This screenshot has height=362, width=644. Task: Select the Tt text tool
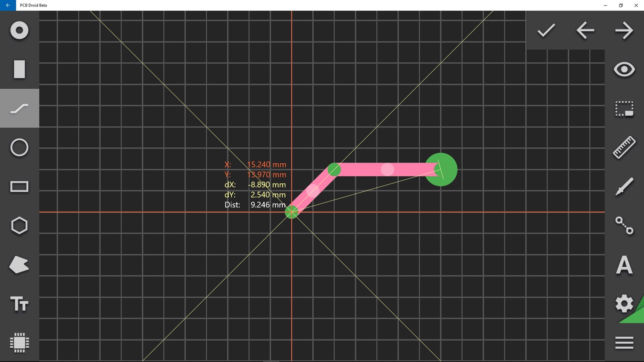click(x=19, y=304)
